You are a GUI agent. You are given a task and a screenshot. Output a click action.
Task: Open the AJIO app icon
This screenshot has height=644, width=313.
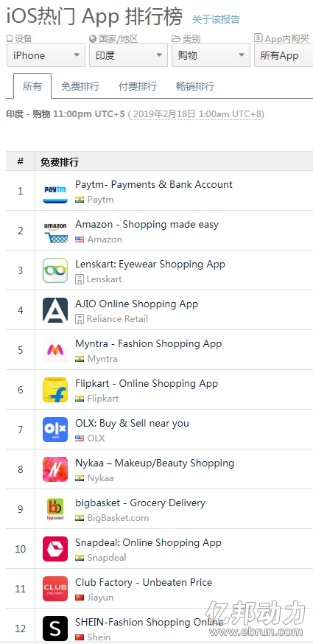click(55, 310)
